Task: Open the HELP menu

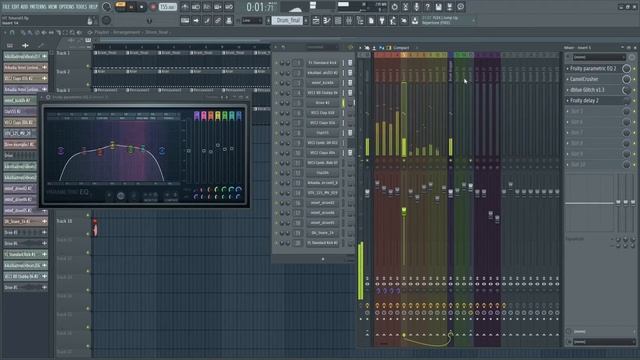Action: pos(93,7)
